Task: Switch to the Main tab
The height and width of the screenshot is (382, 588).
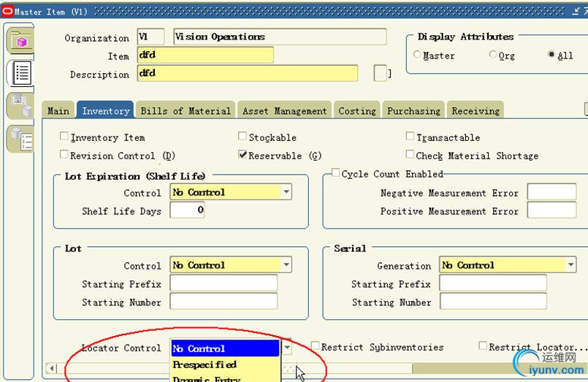Action: pos(58,110)
